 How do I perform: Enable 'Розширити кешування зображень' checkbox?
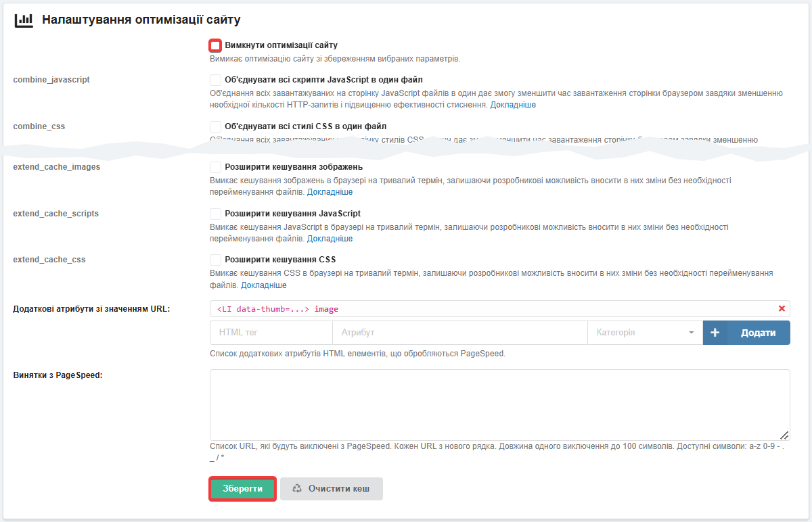(215, 167)
